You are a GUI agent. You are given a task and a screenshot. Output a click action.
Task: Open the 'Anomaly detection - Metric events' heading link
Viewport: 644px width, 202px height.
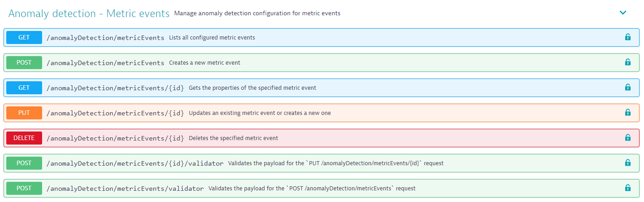[x=89, y=13]
